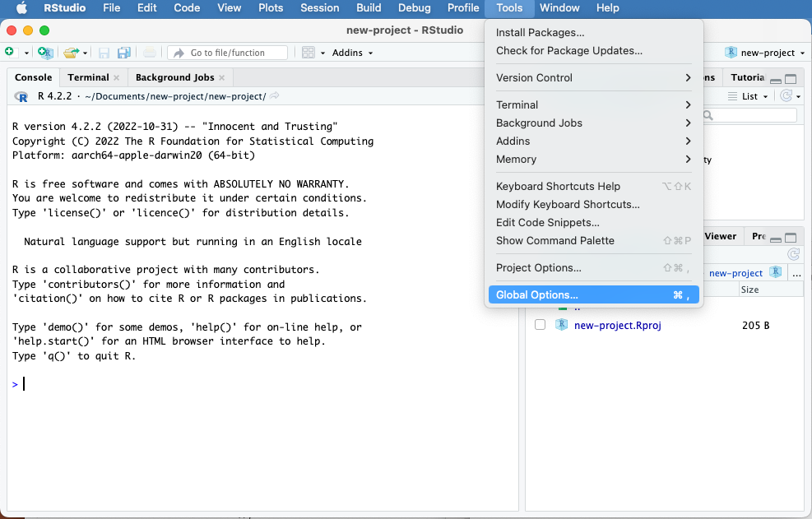The image size is (812, 519).
Task: Open the Addins toolbar dropdown
Action: tap(352, 53)
